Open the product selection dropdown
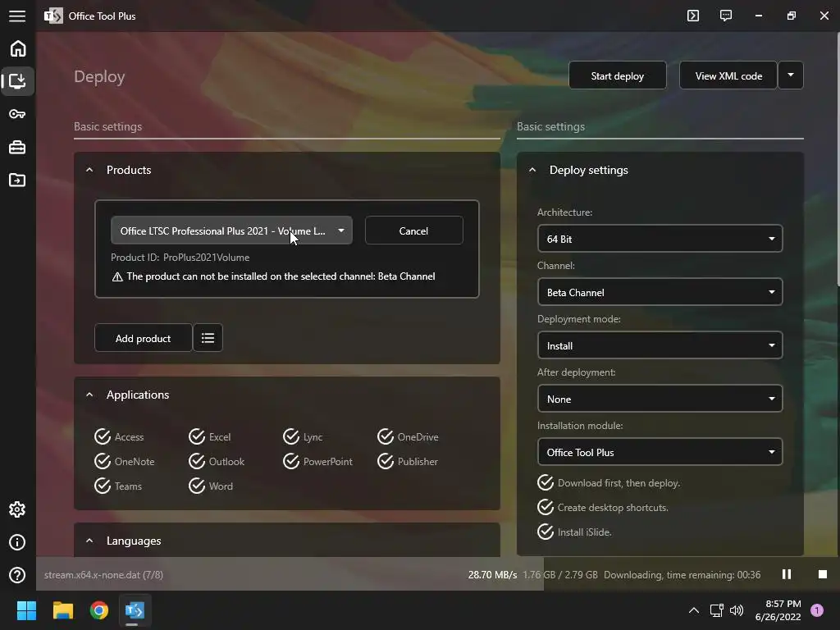The width and height of the screenshot is (840, 630). [231, 231]
